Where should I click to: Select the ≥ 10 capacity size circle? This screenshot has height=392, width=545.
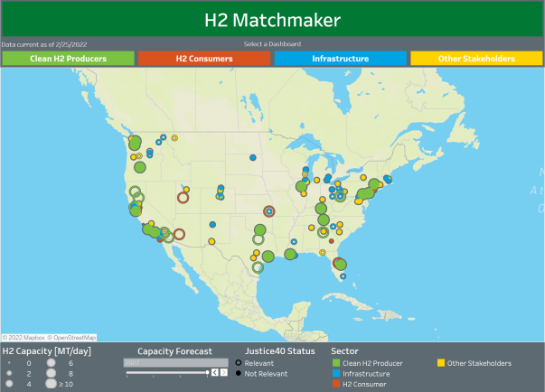(x=52, y=384)
